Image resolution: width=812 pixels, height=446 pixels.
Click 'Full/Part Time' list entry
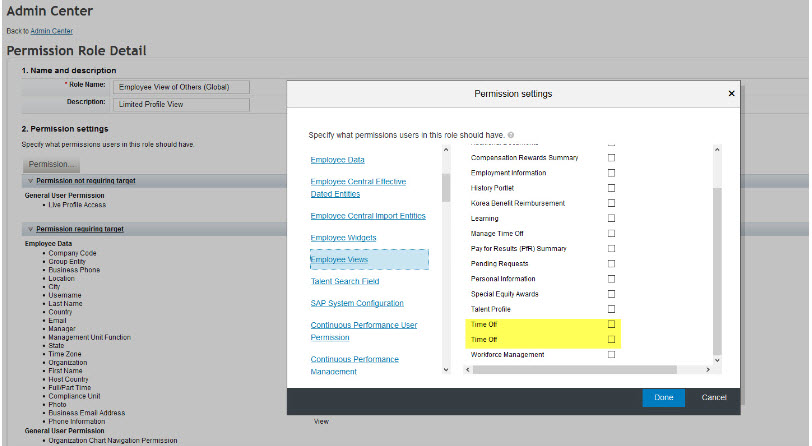point(69,387)
